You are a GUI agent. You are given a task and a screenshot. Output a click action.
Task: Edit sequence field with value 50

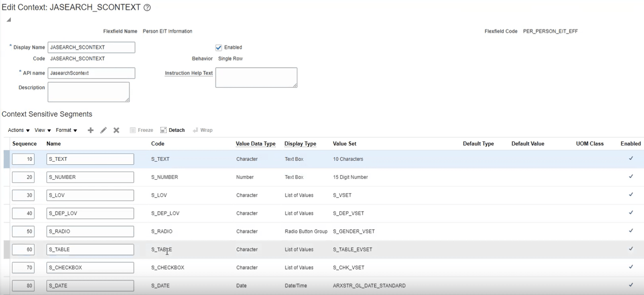[x=23, y=231]
